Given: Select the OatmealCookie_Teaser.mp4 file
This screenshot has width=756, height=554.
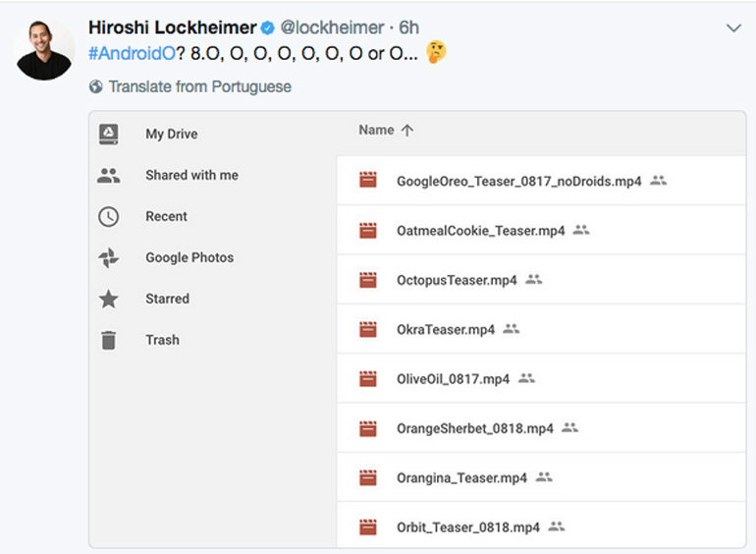Looking at the screenshot, I should (480, 231).
